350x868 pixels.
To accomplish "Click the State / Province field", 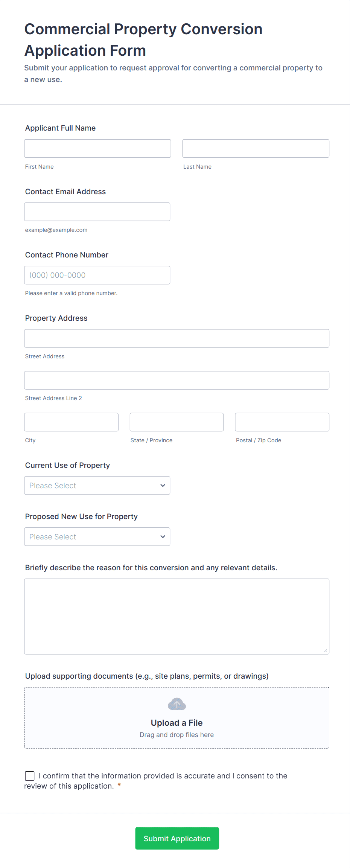I will pyautogui.click(x=177, y=422).
